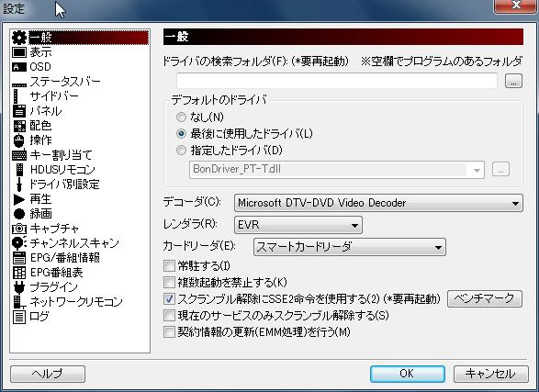Viewport: 539px width, 392px height.
Task: Click the camera icon beside キャプチャ
Action: (19, 229)
